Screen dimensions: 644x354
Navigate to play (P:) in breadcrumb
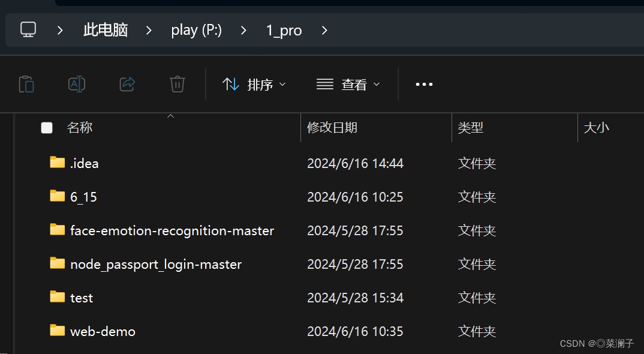tap(196, 31)
